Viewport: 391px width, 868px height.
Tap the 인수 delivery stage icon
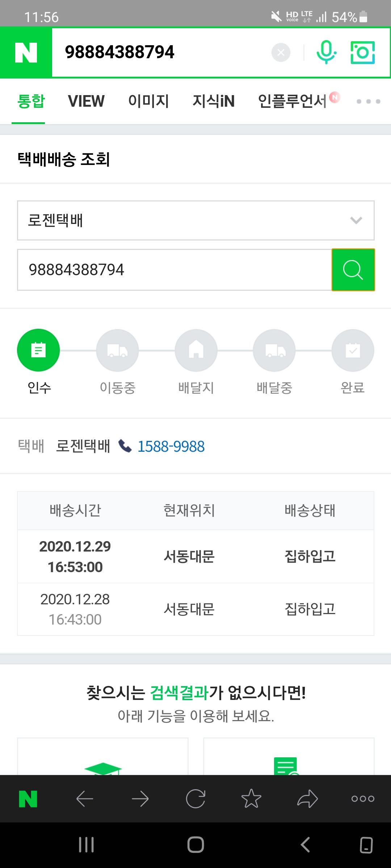pos(38,350)
